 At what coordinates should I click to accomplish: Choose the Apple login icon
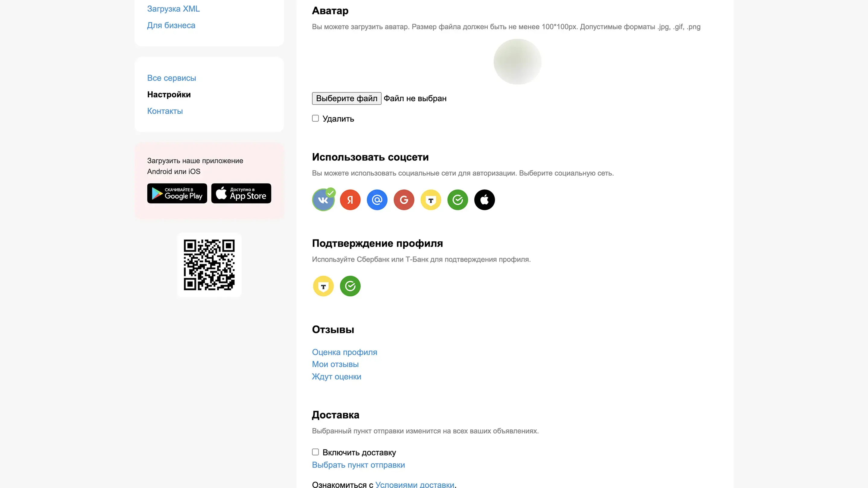[x=485, y=200]
